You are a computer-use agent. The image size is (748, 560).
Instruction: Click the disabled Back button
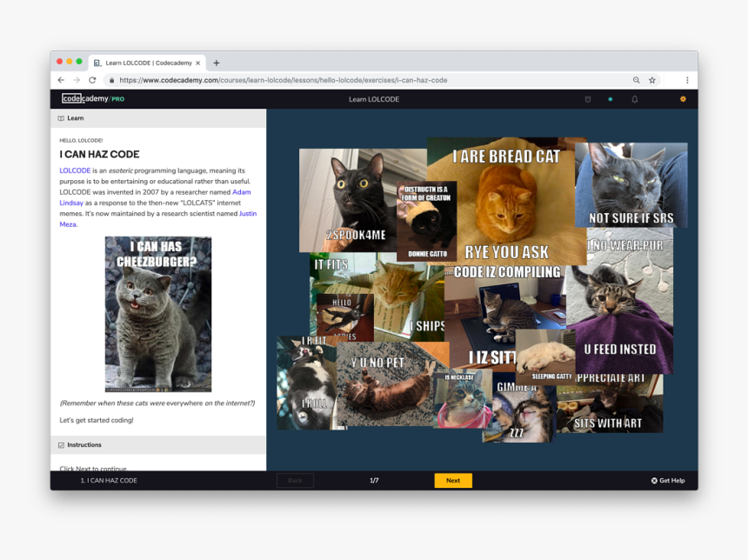click(296, 480)
